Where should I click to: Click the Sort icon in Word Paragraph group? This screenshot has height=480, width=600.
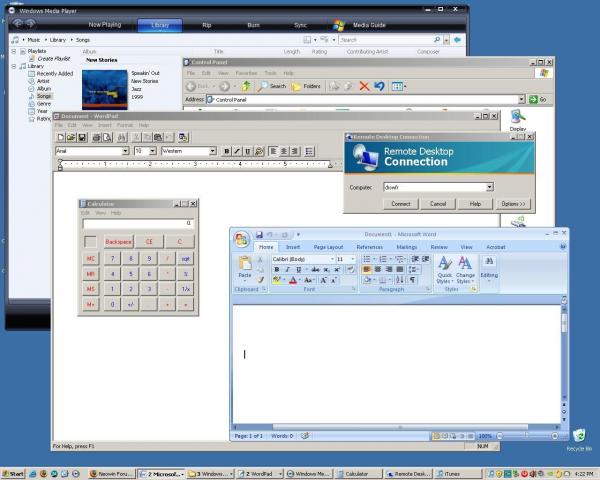click(400, 280)
